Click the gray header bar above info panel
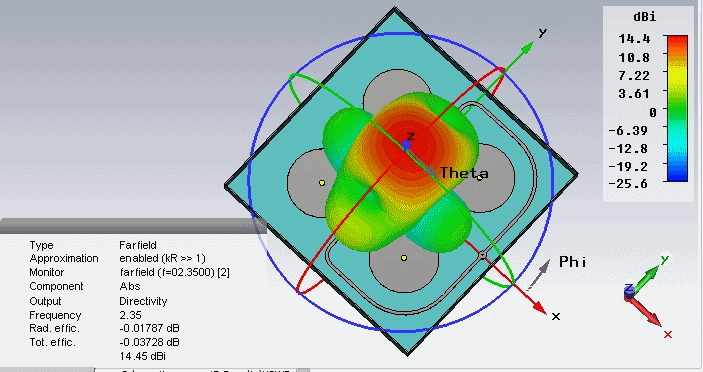The height and width of the screenshot is (372, 703). (x=134, y=226)
